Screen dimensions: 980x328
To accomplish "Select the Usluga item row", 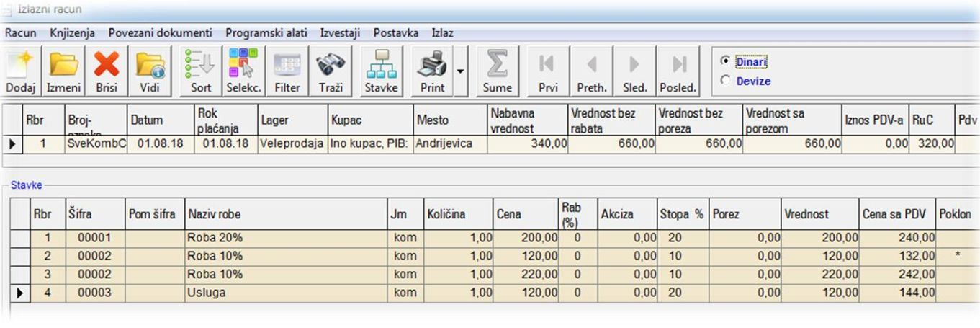I will click(x=285, y=293).
